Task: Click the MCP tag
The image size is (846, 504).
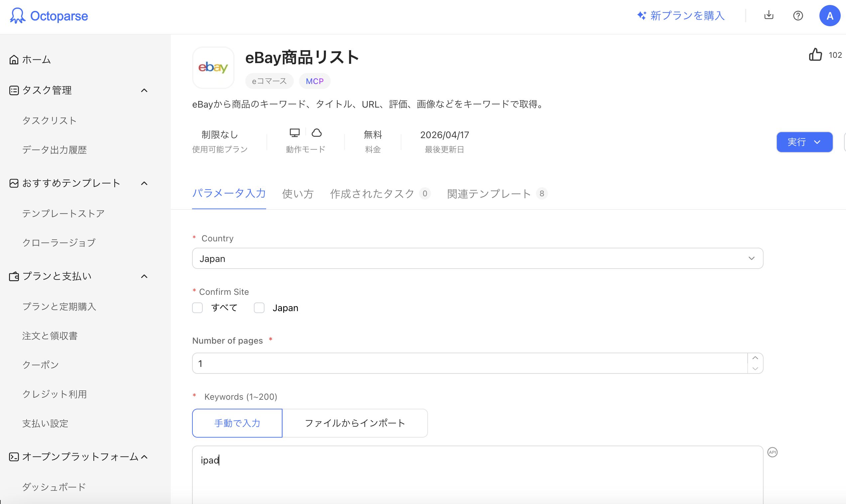Action: 315,81
